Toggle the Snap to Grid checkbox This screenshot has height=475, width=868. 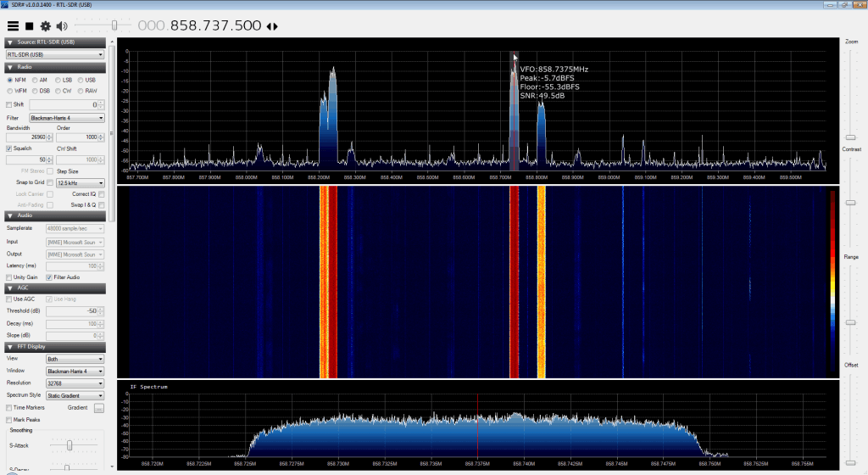[50, 182]
